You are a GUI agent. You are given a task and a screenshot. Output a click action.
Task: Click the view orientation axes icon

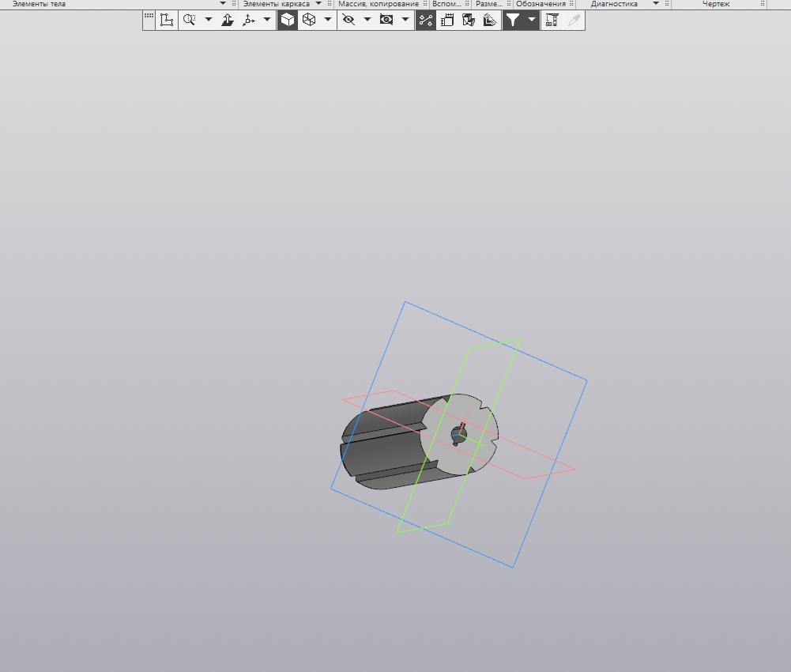[x=249, y=21]
